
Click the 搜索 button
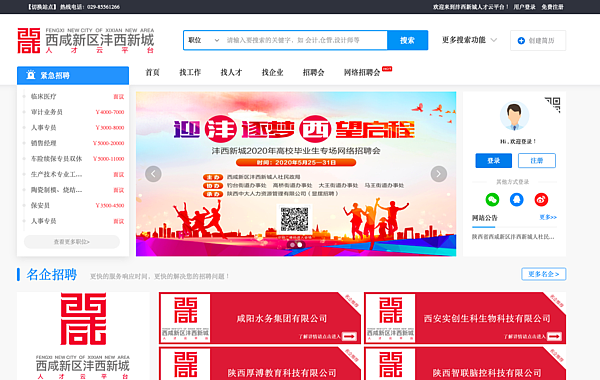click(408, 40)
